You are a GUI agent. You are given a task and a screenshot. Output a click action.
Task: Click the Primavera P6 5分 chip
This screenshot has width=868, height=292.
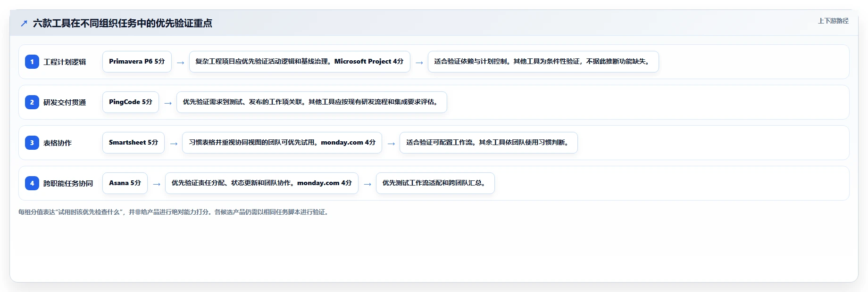point(137,62)
